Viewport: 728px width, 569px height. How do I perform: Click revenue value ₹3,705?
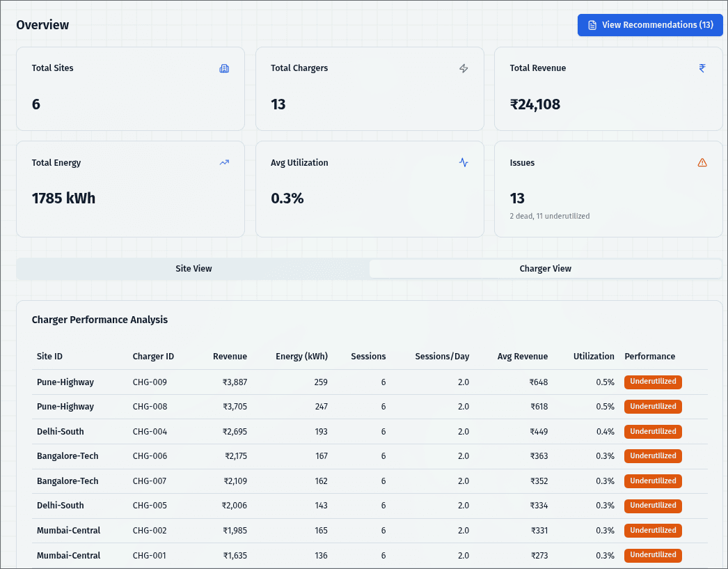click(235, 407)
